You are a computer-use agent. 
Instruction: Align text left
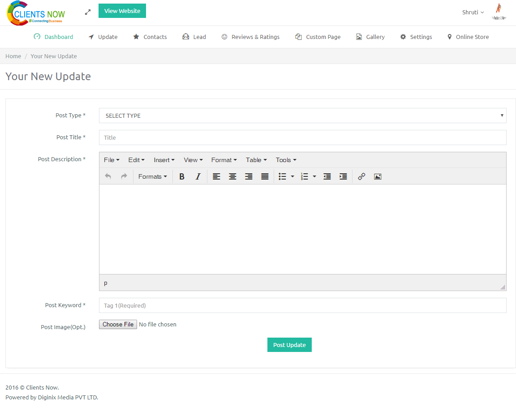point(216,176)
